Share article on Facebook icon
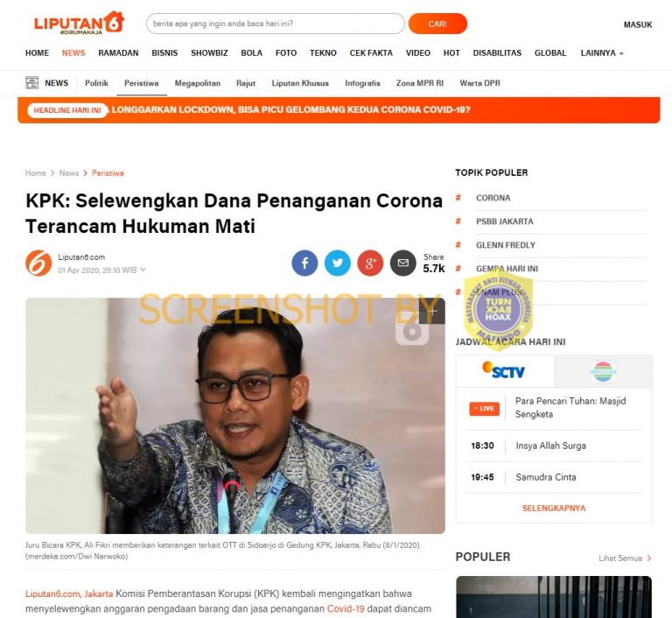Image resolution: width=672 pixels, height=618 pixels. [x=304, y=263]
